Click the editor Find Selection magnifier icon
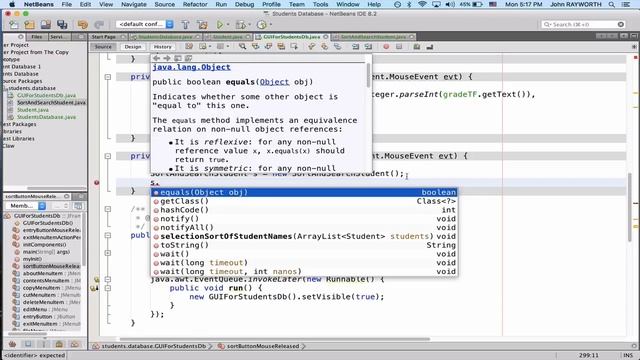The height and width of the screenshot is (360, 640). coord(242,47)
